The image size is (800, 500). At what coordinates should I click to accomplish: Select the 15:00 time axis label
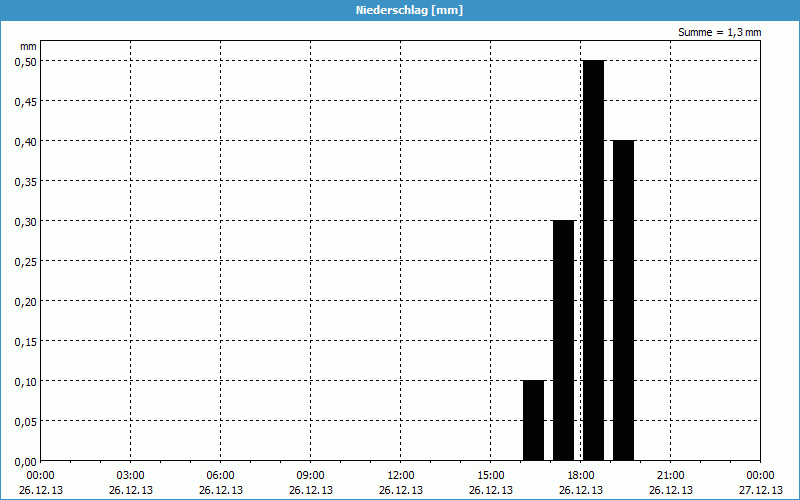(491, 475)
